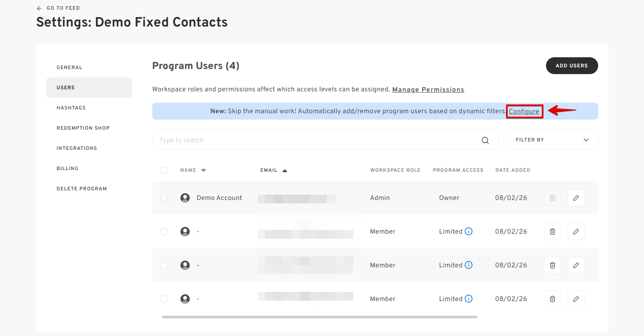
Task: Go to Redemption Shop settings
Action: pos(83,128)
